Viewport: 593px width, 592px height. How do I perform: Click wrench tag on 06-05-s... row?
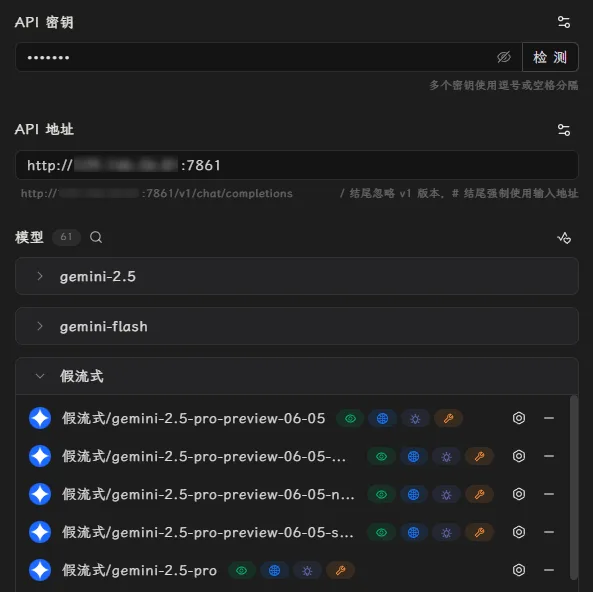coord(479,533)
